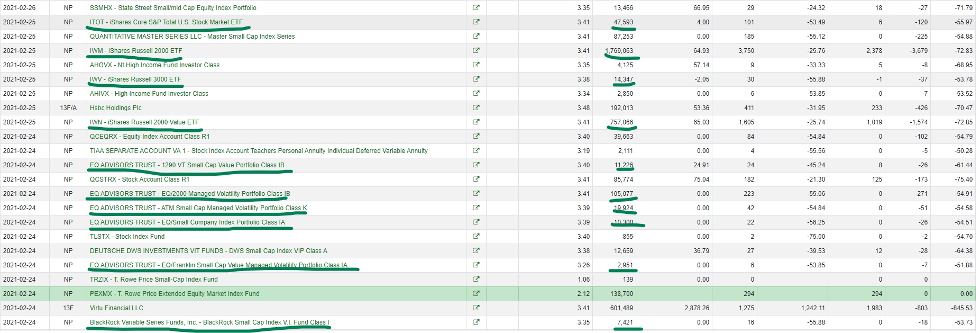Open external link icon for AHIVX row
The height and width of the screenshot is (333, 980).
(x=476, y=94)
